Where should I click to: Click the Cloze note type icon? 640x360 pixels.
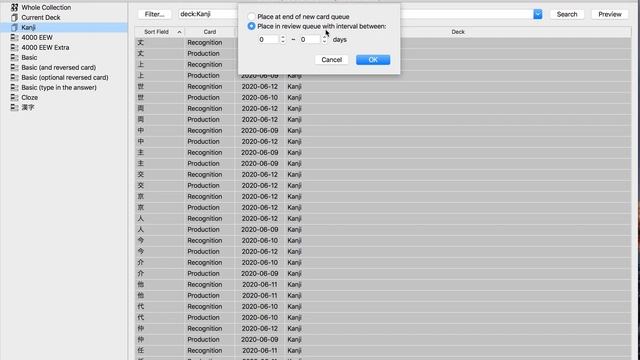point(14,98)
